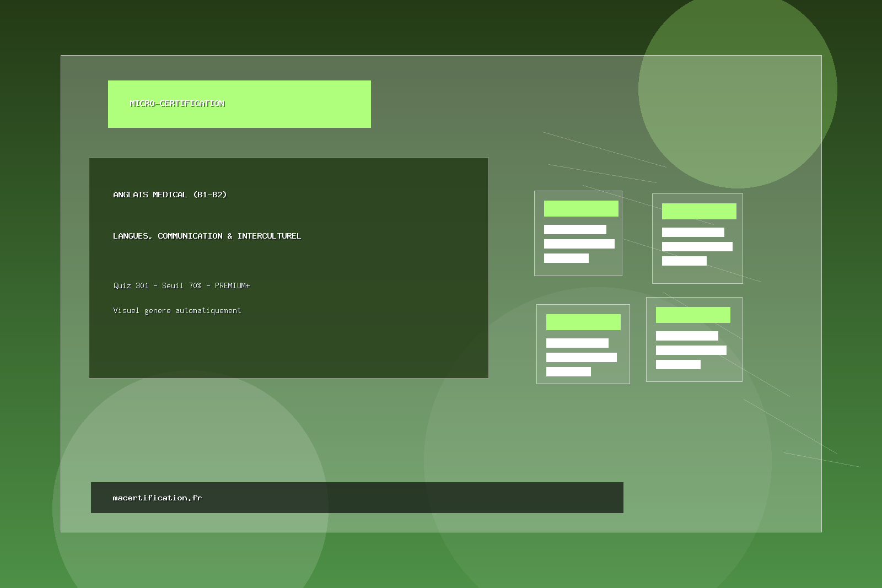Click the translucent circle in the lower-left corner

click(165, 441)
